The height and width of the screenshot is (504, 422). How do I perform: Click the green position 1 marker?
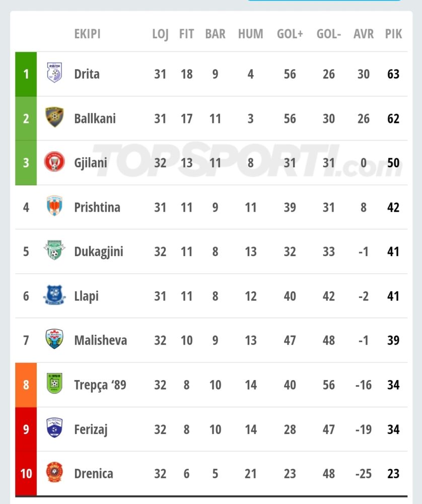[26, 74]
